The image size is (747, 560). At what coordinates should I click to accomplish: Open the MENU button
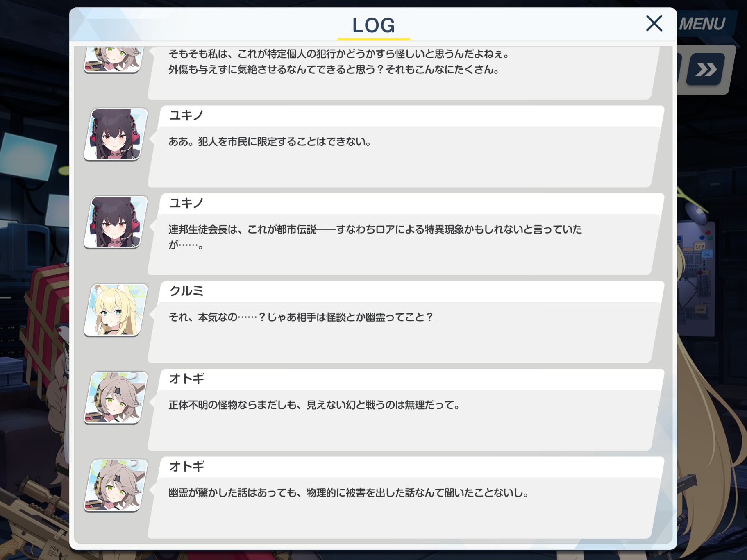tap(702, 24)
